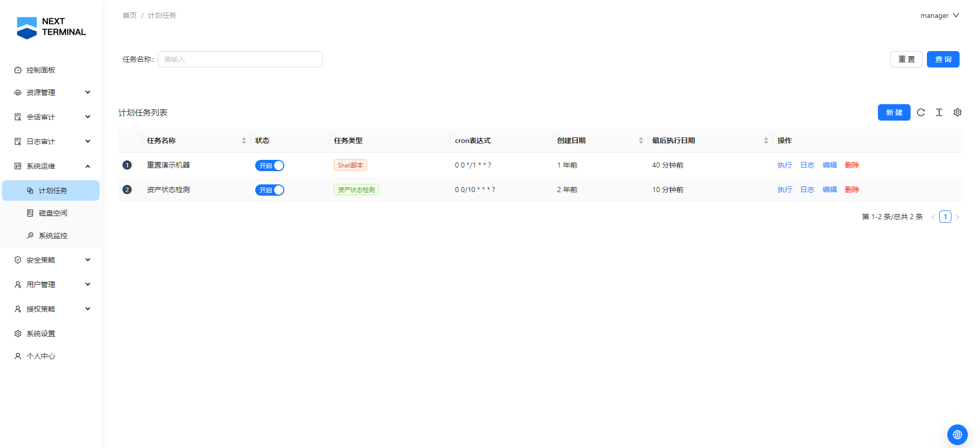Sort by 任务名称 column arrows

coord(244,140)
